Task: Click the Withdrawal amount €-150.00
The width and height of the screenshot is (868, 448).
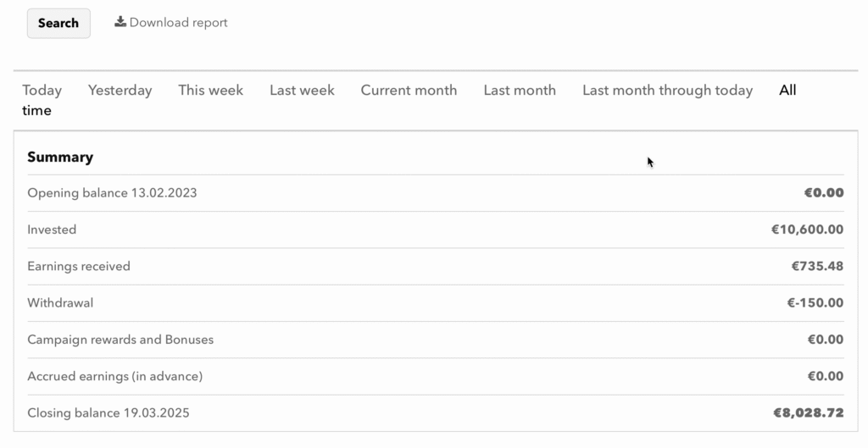Action: 815,303
